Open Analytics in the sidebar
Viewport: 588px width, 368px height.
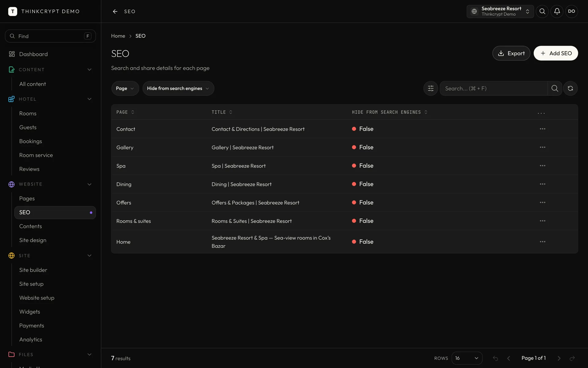click(31, 339)
